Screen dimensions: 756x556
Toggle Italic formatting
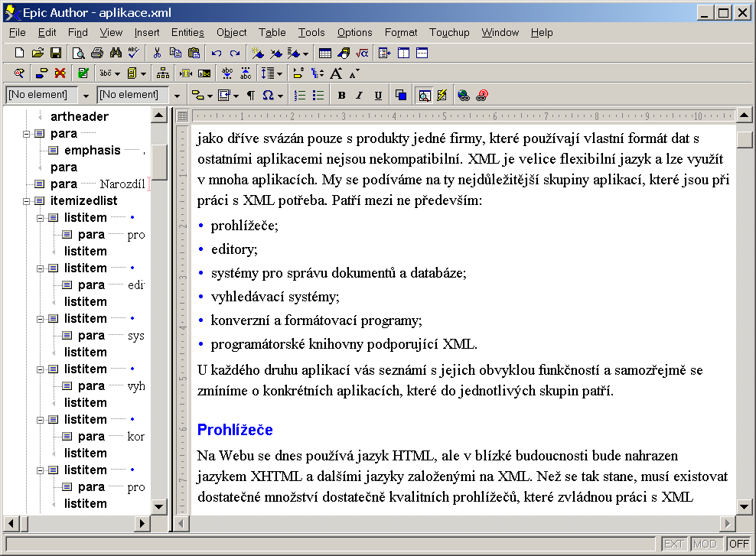click(359, 96)
